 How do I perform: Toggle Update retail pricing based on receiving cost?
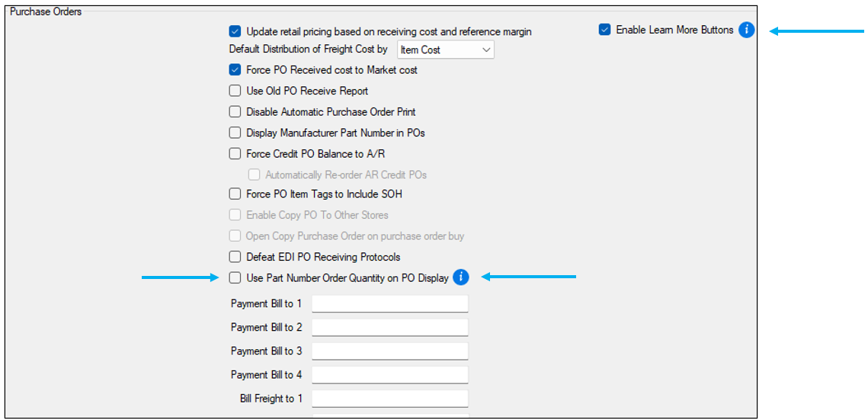(235, 32)
